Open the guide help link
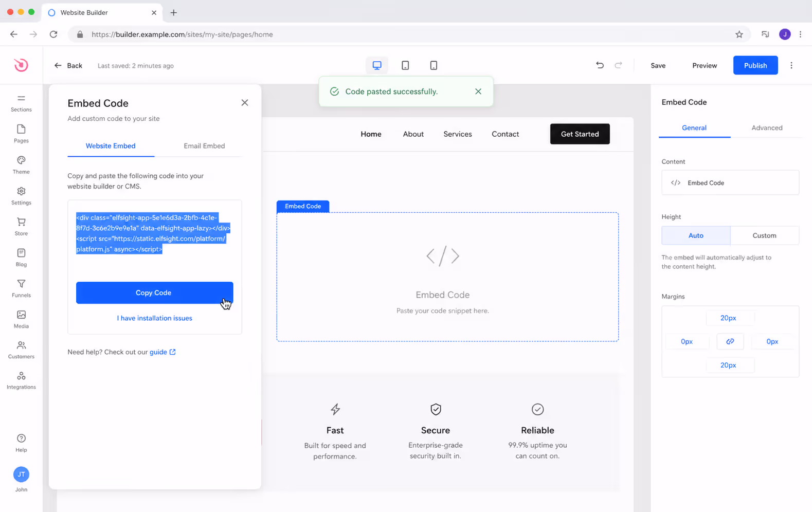The image size is (812, 512). pos(163,352)
